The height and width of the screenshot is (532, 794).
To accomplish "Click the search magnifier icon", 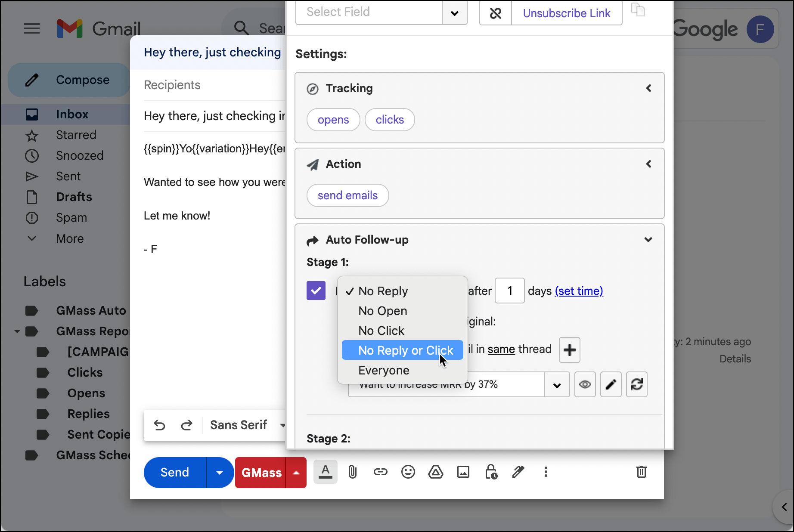I will point(242,28).
